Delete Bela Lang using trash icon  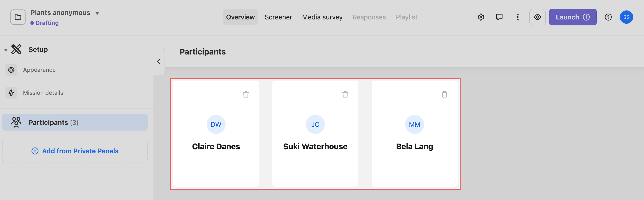pyautogui.click(x=444, y=94)
